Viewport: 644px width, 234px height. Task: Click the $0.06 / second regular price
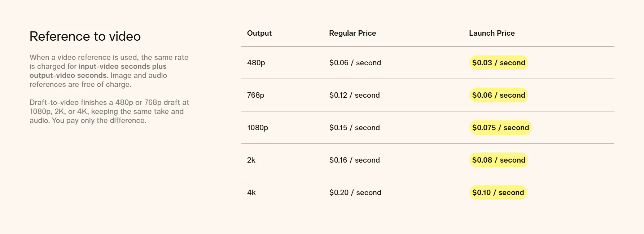[355, 63]
